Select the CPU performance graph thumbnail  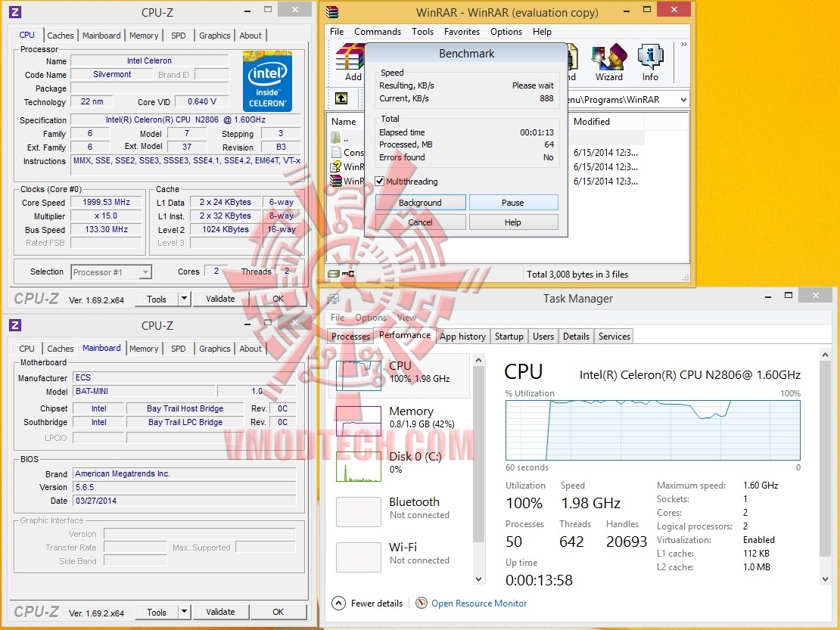coord(359,376)
